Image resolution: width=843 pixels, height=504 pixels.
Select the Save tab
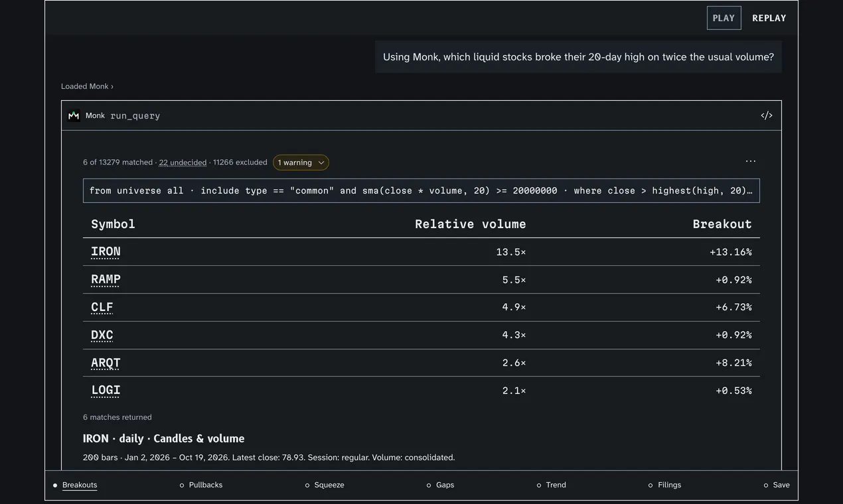[777, 485]
